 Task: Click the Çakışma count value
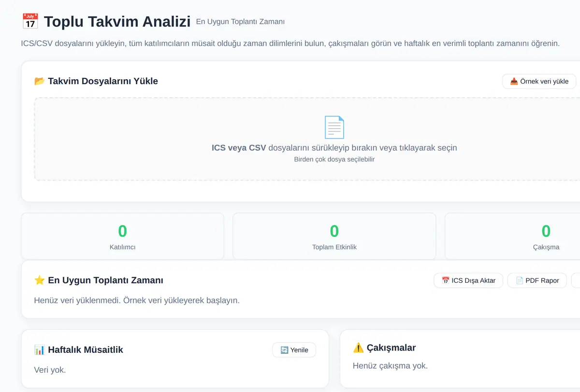click(546, 231)
